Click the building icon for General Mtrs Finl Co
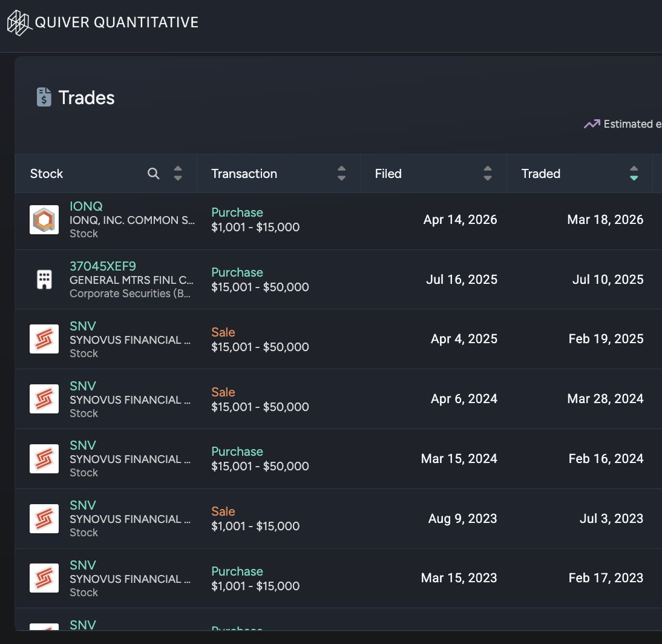Viewport: 662px width, 644px height. (44, 279)
